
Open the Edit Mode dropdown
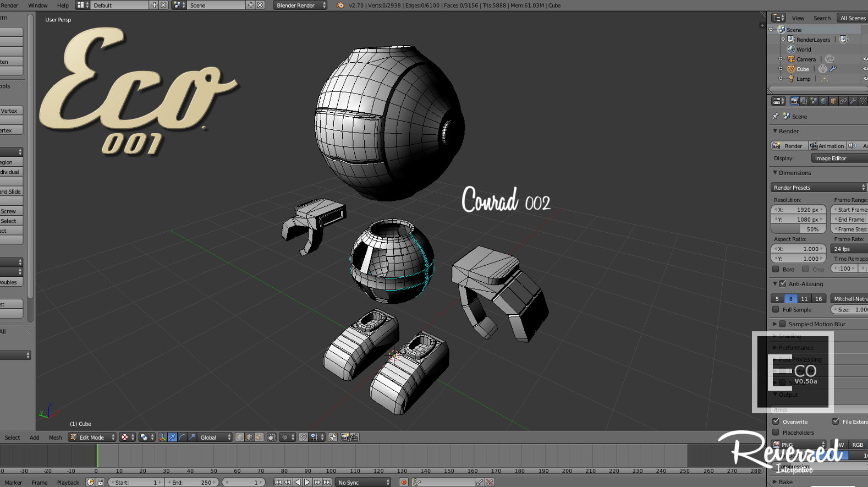(x=92, y=437)
